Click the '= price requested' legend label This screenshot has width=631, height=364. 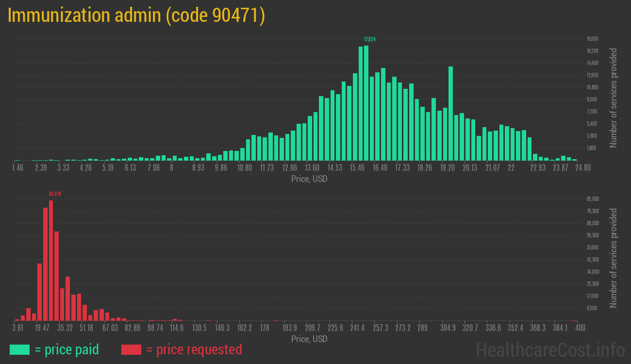click(194, 349)
